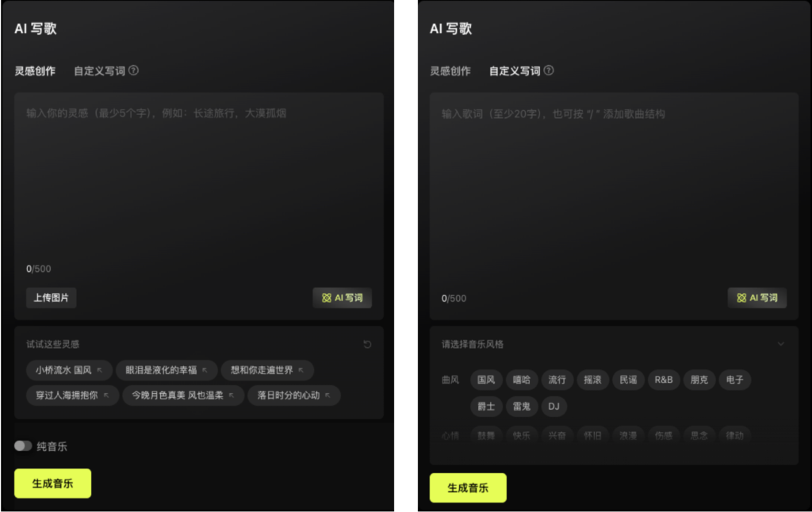Select the 雷鬼 genre tag
Screen dimensions: 812x512
pyautogui.click(x=522, y=407)
